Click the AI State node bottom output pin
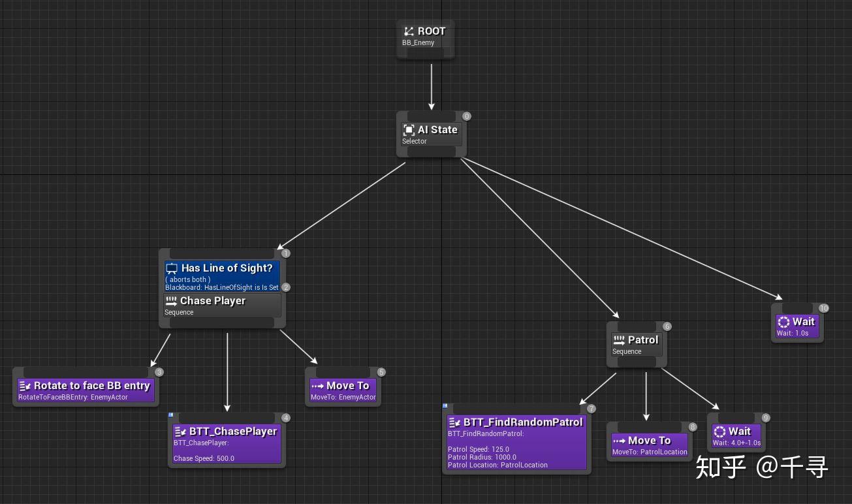Screen dimensions: 852x504 [432, 151]
